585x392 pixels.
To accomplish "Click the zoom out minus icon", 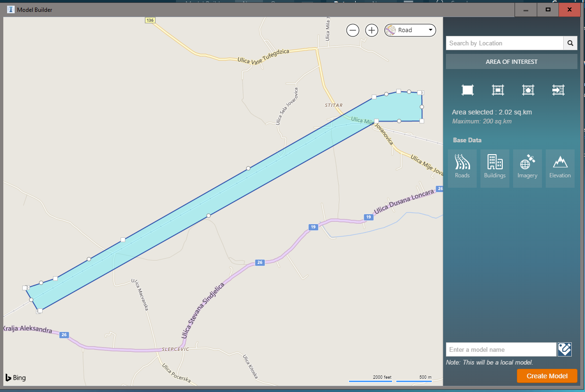I will pos(353,30).
